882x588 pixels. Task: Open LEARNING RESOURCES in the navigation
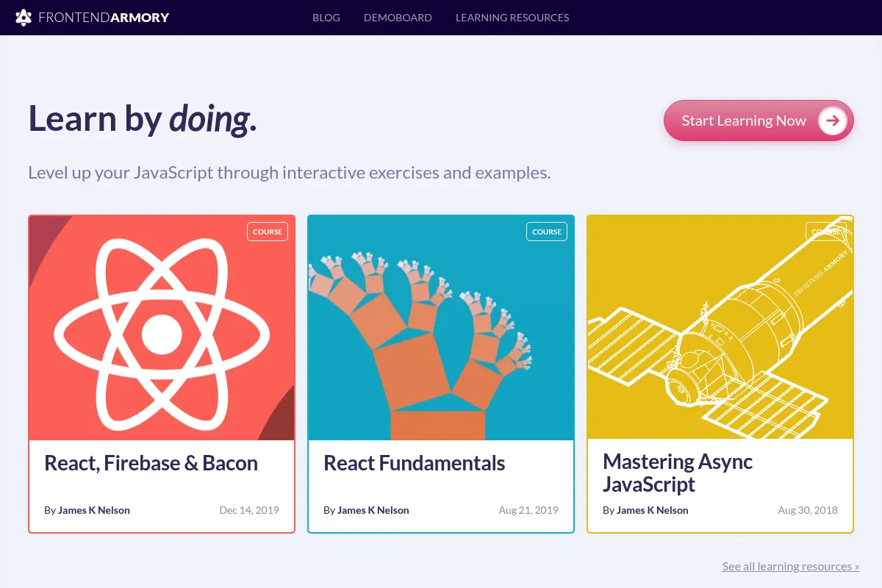[x=512, y=18]
